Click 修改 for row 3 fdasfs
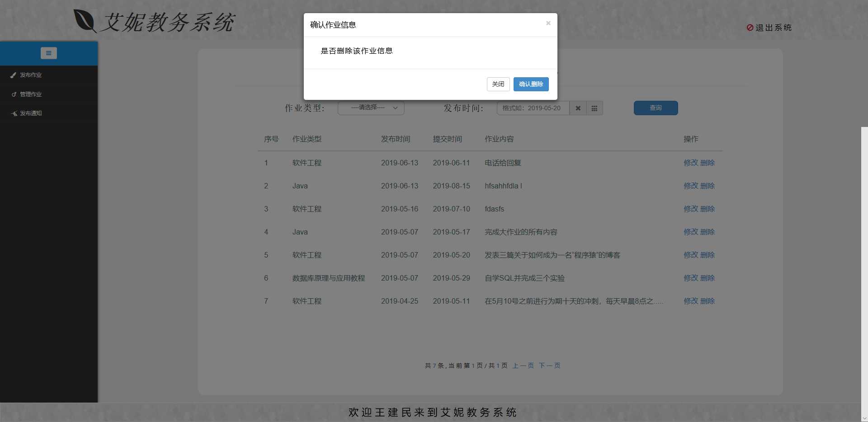 (x=691, y=209)
